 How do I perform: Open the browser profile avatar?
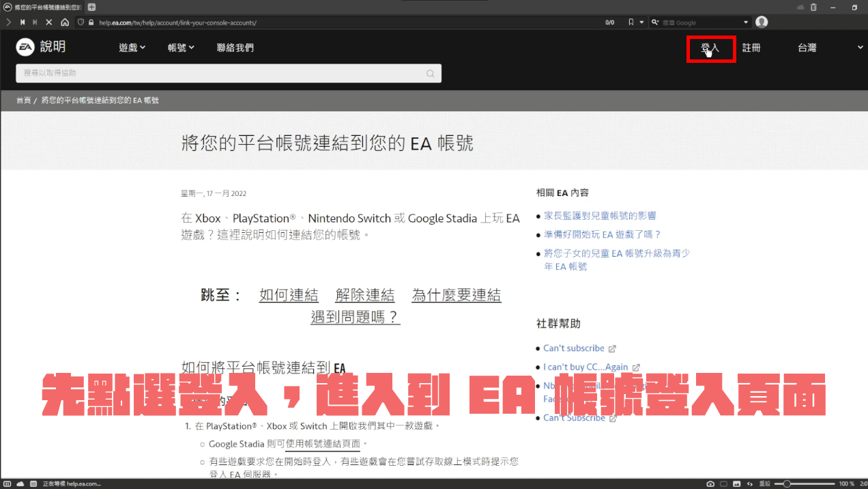tap(762, 22)
